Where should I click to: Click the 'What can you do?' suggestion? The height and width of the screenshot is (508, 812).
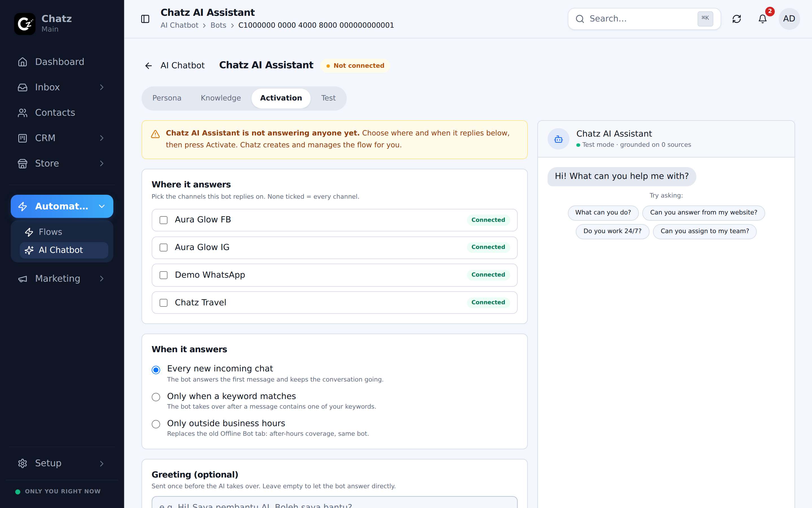click(603, 213)
